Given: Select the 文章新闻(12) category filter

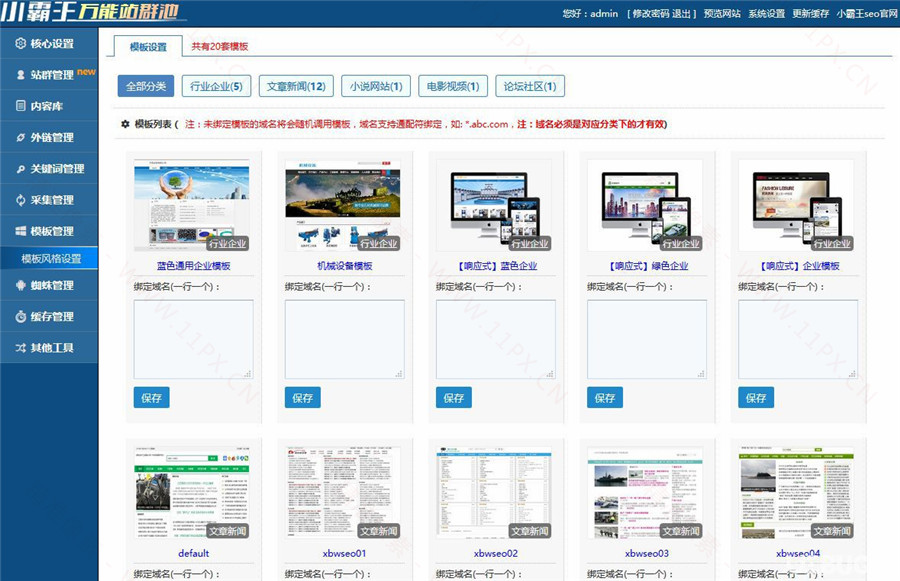Looking at the screenshot, I should [296, 87].
